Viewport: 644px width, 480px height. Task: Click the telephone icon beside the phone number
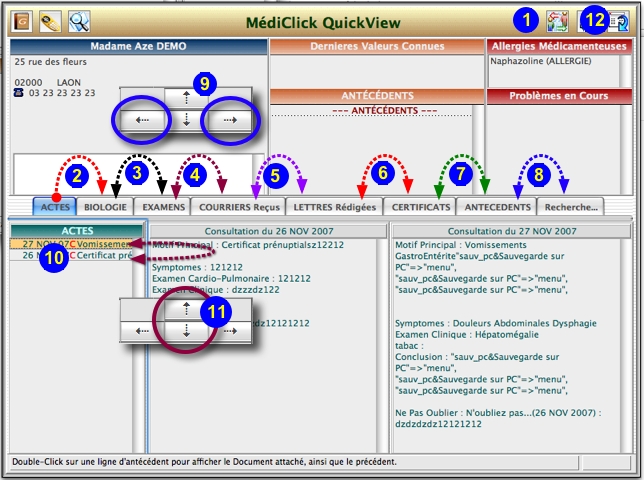18,93
